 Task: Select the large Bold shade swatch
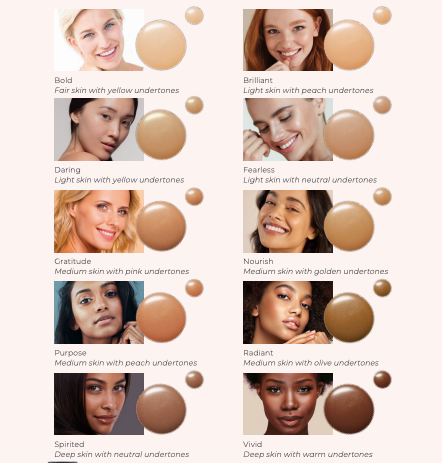point(161,45)
